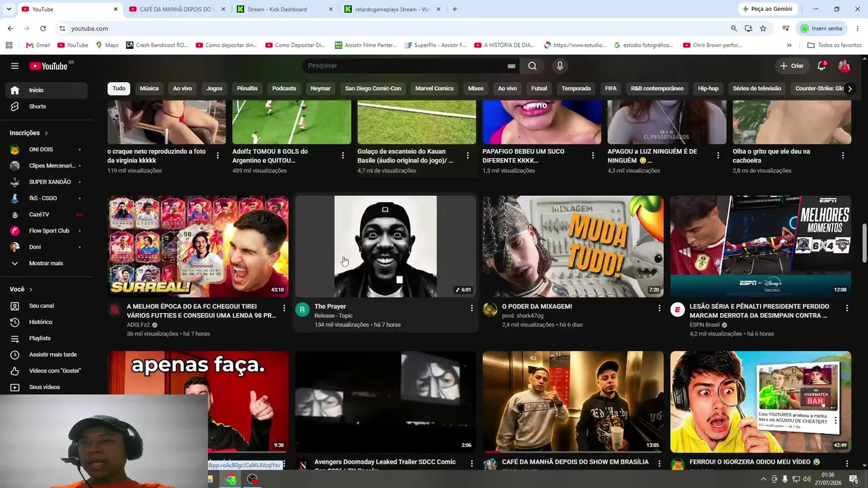Select the Tudo filter chip

tap(119, 89)
